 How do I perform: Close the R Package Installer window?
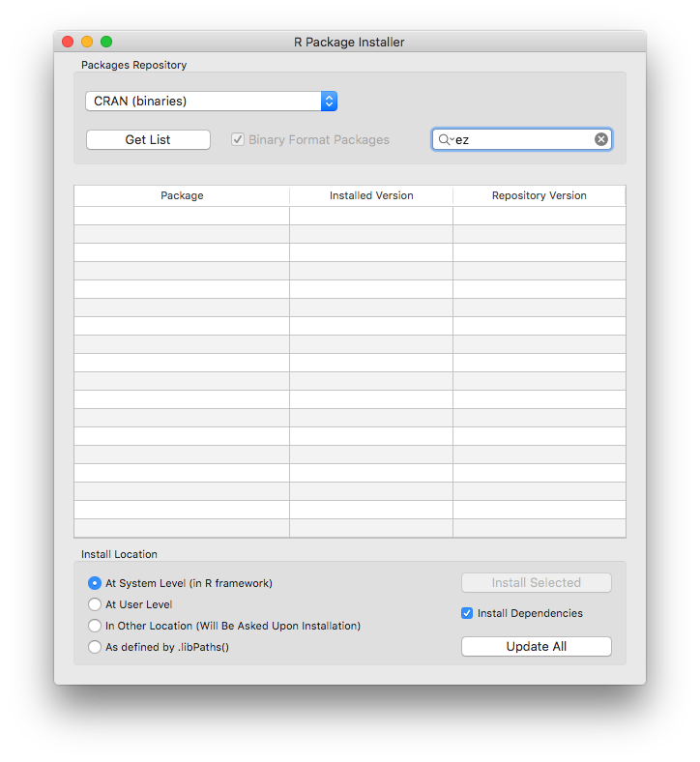(68, 42)
